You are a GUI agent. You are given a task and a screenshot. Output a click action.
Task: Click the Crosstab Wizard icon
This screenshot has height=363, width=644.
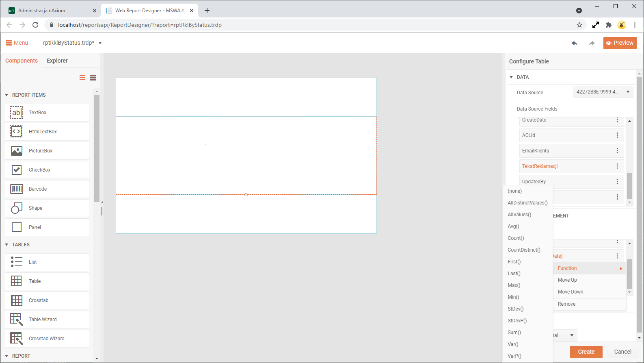[x=17, y=339]
